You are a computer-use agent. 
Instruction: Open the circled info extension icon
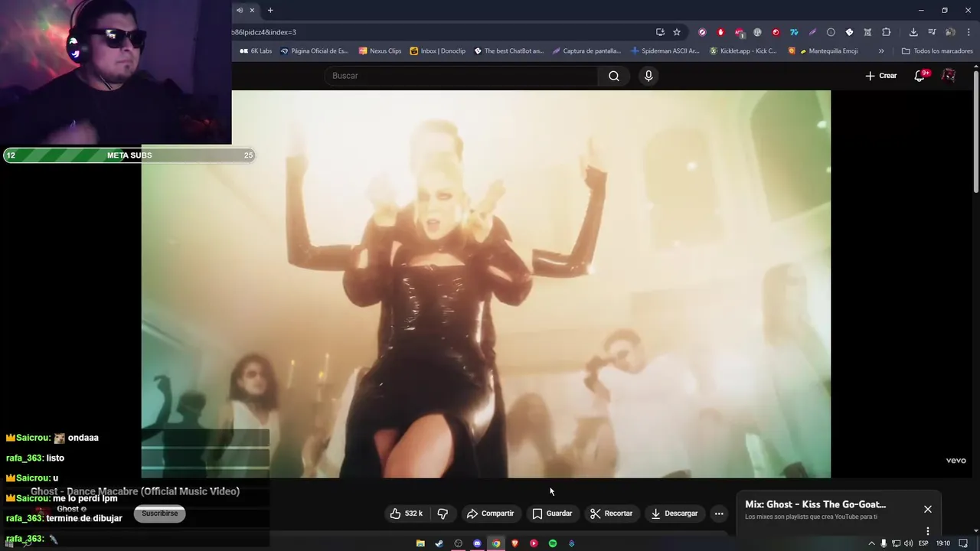[x=831, y=32]
